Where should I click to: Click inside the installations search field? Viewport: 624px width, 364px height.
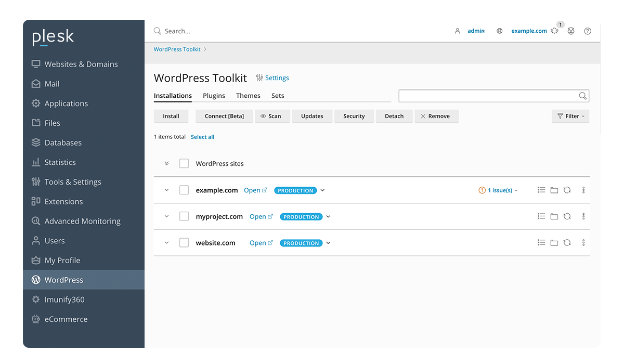pos(489,96)
